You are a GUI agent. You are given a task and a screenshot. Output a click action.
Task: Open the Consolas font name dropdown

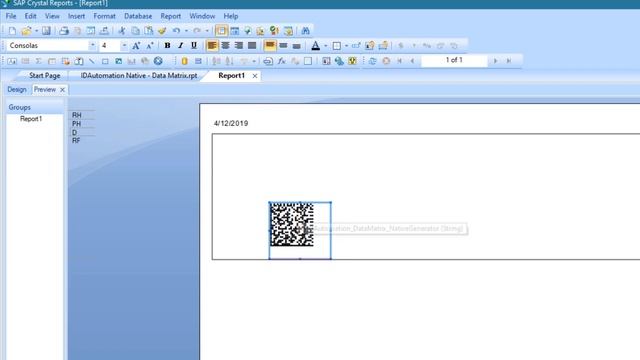[92, 45]
